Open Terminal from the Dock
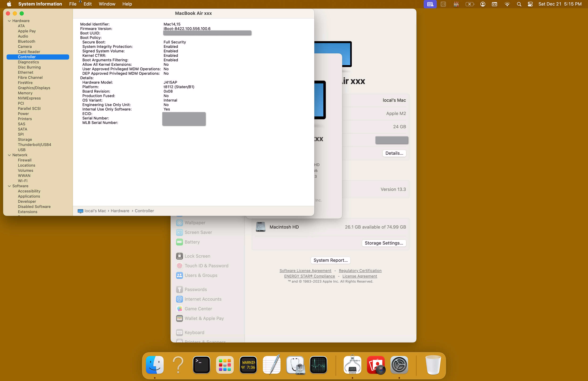This screenshot has height=381, width=588. point(201,365)
